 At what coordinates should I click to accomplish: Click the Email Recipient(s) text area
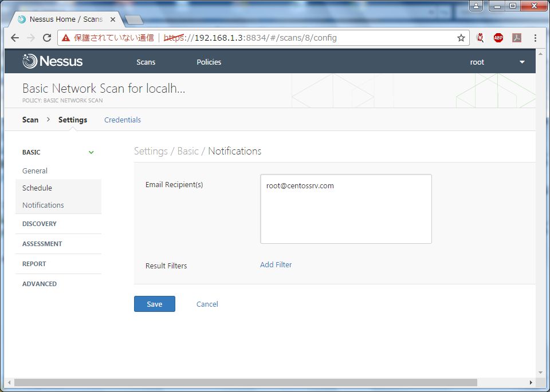coord(346,209)
